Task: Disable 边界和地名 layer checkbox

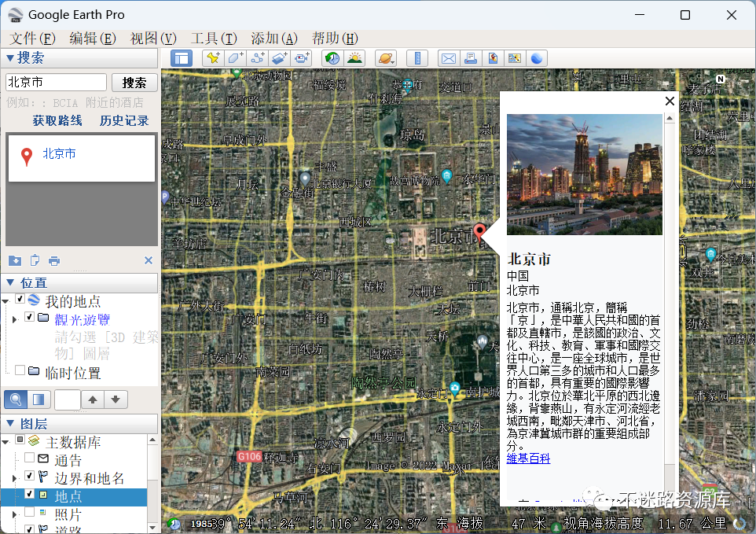Action: point(29,476)
